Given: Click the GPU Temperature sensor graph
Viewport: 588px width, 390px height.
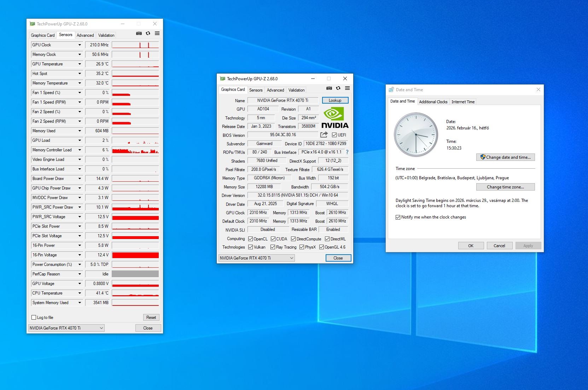Looking at the screenshot, I should coord(135,64).
